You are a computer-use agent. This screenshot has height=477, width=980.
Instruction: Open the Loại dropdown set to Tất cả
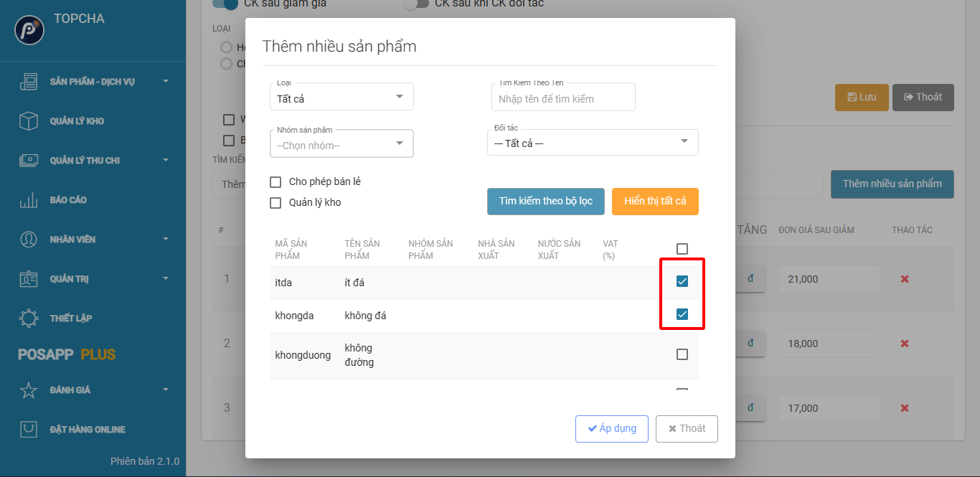341,98
